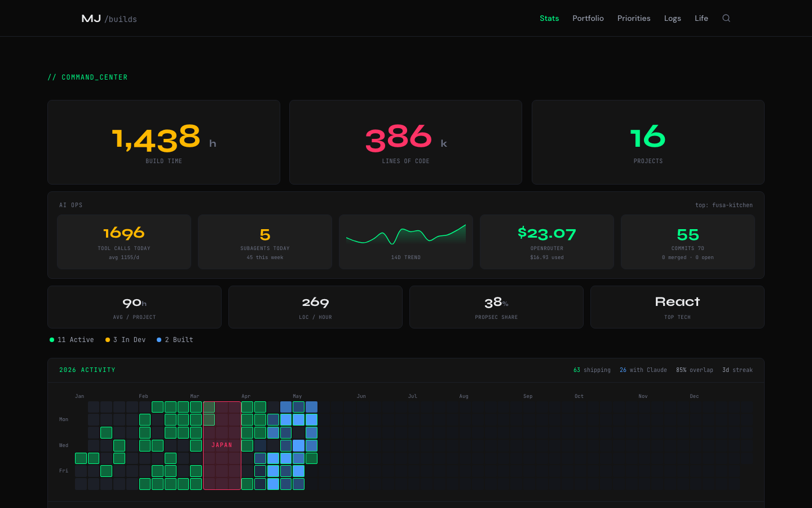Click the 38% Propsec Share card
Screen dimensions: 812x508
(496, 307)
